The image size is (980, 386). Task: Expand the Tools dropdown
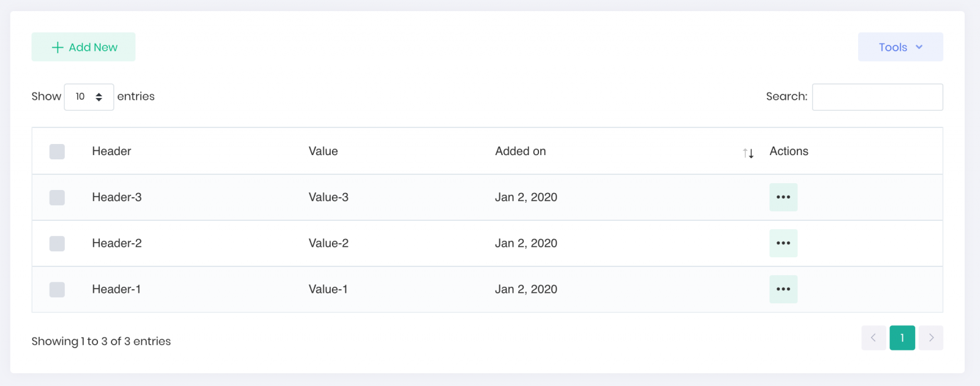click(x=900, y=47)
